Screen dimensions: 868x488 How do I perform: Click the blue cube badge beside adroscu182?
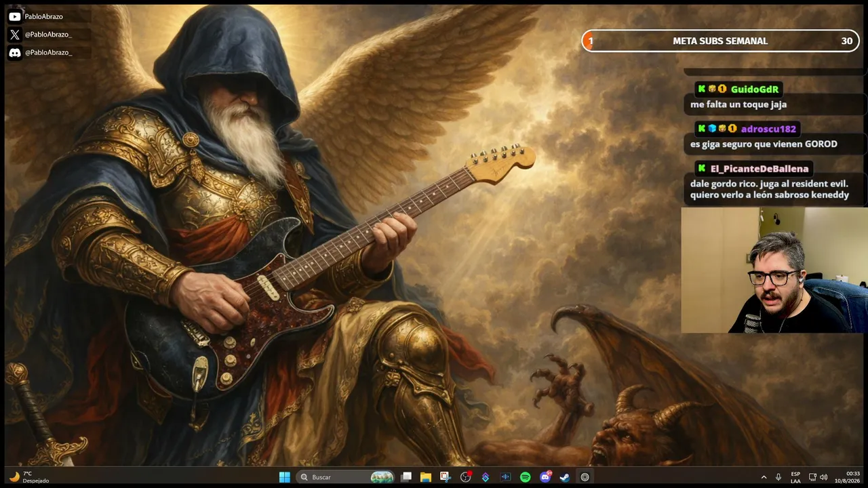[712, 129]
